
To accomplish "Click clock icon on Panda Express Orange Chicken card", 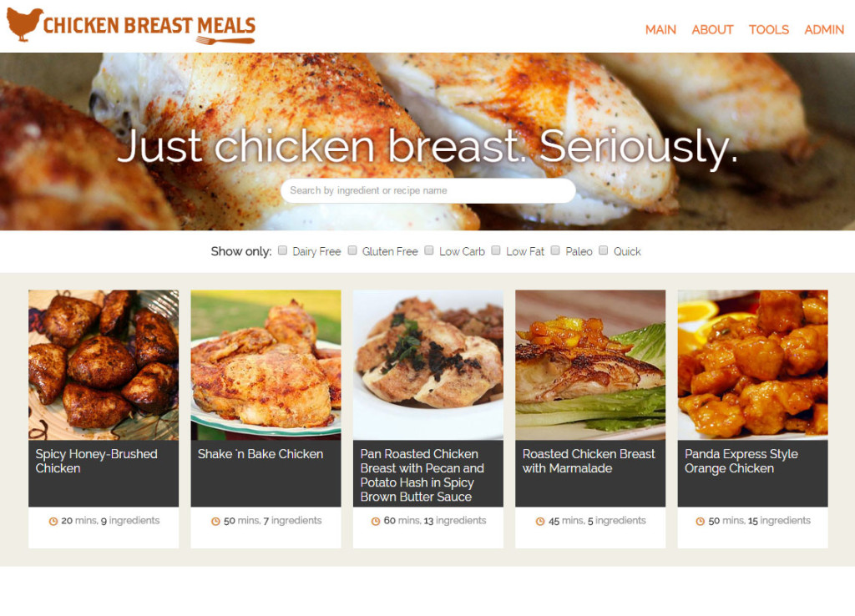I will (701, 521).
